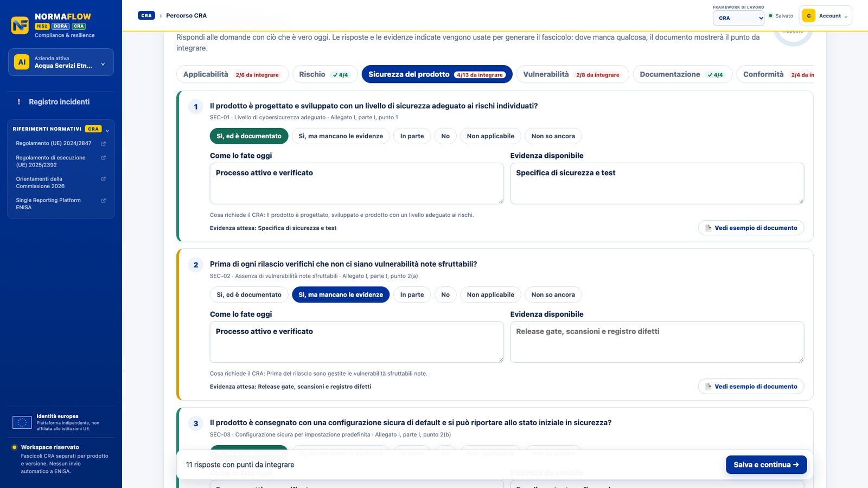Select 'Sì, ma mancano le evidenze' for question 1
The height and width of the screenshot is (488, 868).
[x=341, y=136]
